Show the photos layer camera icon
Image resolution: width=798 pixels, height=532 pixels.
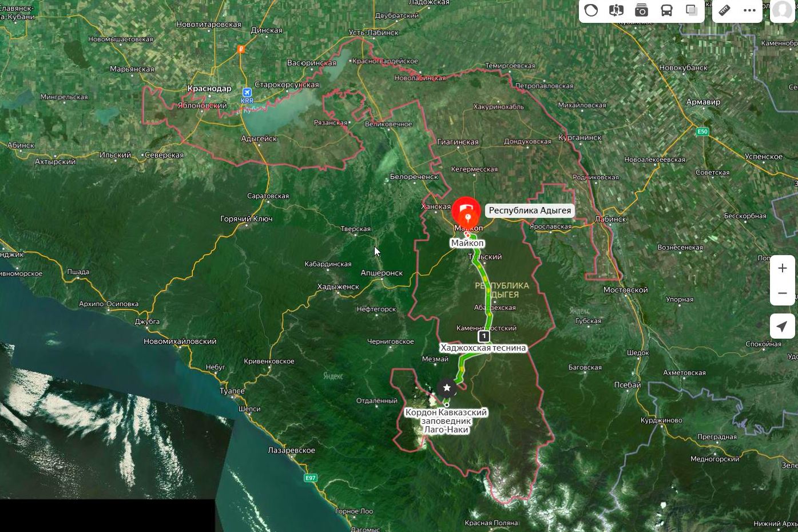coord(641,10)
